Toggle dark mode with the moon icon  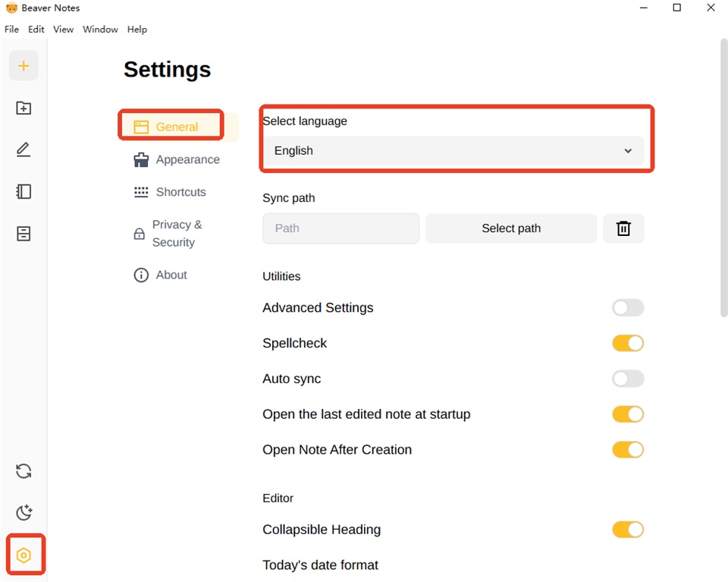click(24, 512)
